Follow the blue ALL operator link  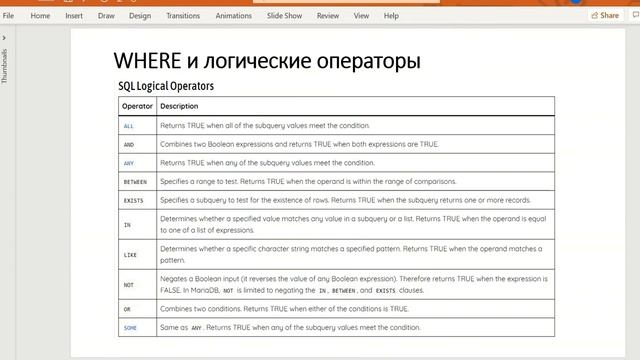pos(129,126)
